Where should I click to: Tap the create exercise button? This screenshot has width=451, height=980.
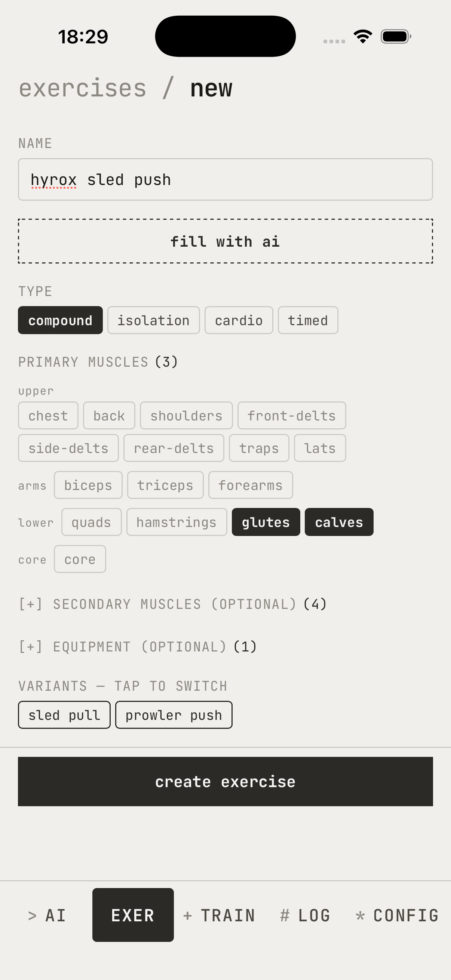(x=225, y=782)
